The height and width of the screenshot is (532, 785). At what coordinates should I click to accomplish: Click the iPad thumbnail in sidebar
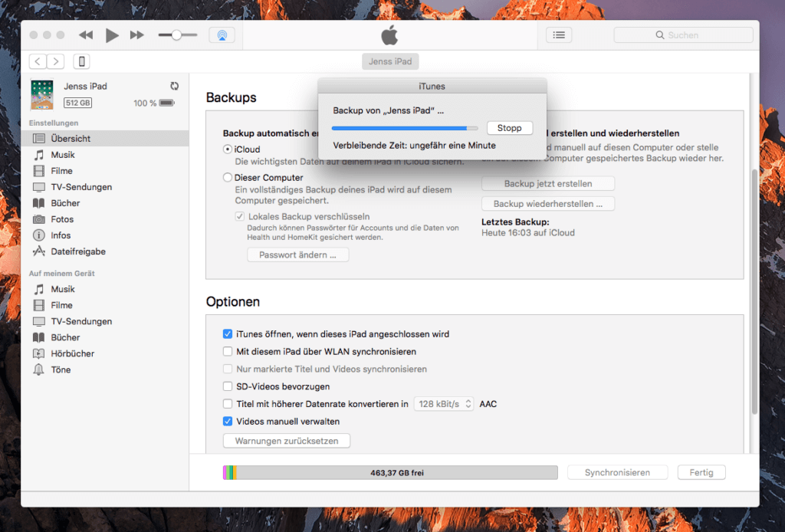coord(42,94)
